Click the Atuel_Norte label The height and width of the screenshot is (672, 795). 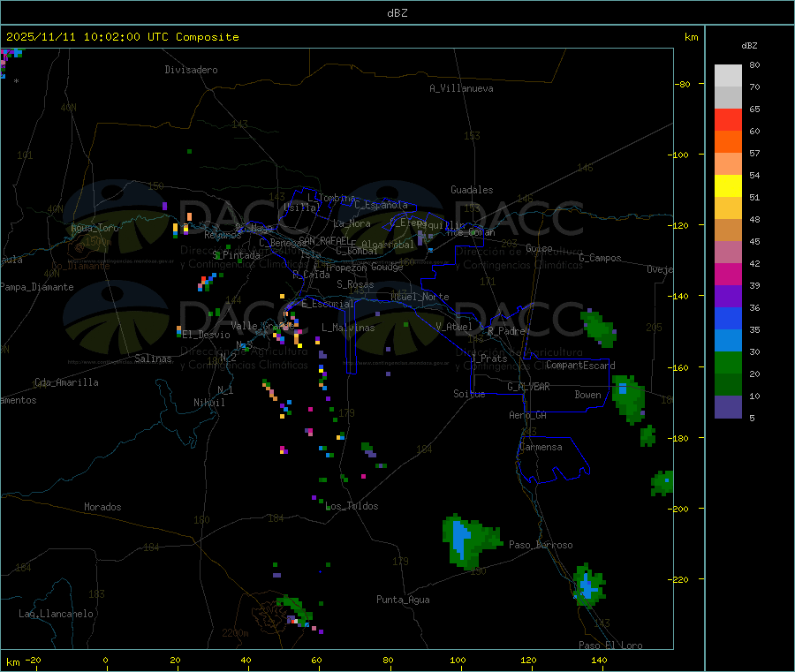coord(420,297)
